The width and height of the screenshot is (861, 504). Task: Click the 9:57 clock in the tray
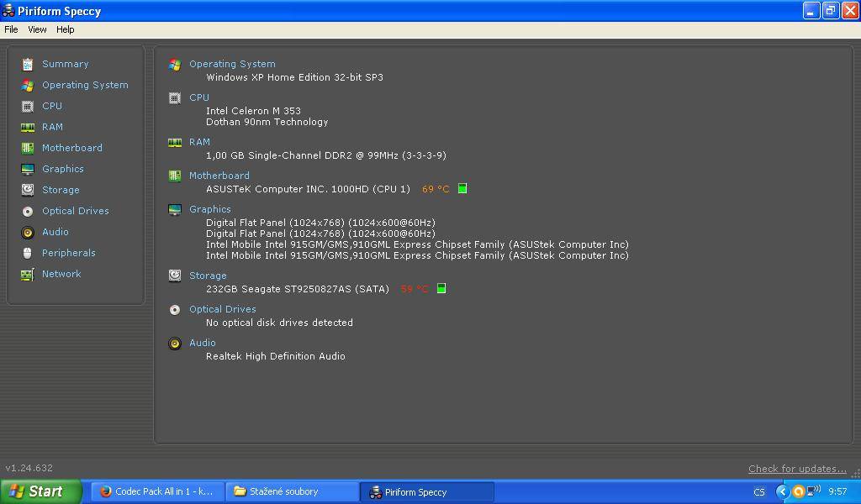click(x=837, y=491)
